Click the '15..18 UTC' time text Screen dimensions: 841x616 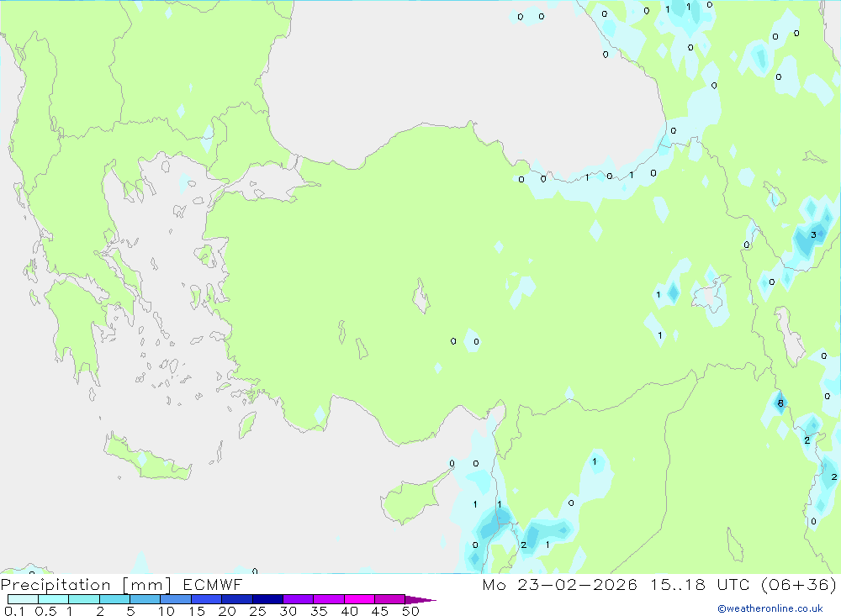coord(700,584)
